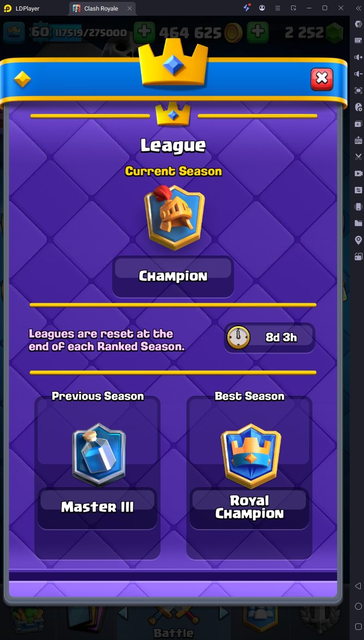Increase volume using sidebar speaker plus icon

coord(358,57)
